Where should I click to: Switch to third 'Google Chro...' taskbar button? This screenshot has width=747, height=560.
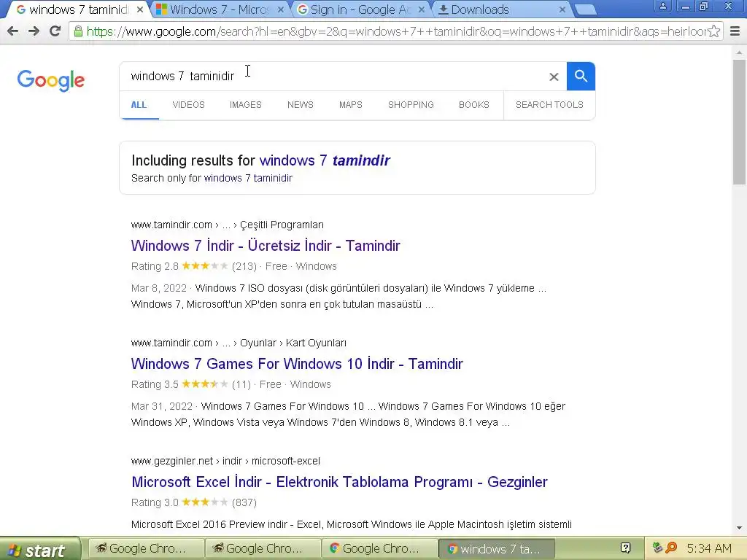point(379,548)
